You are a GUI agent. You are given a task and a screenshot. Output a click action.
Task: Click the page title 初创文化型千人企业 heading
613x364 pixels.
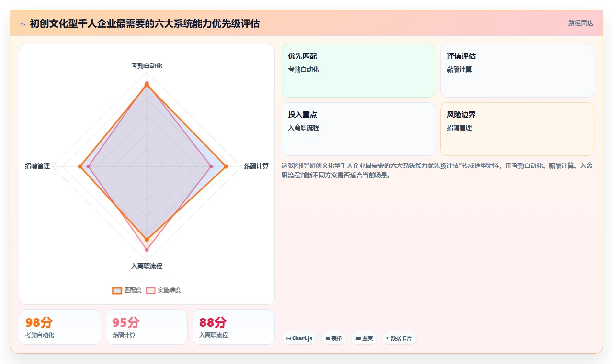(x=145, y=23)
